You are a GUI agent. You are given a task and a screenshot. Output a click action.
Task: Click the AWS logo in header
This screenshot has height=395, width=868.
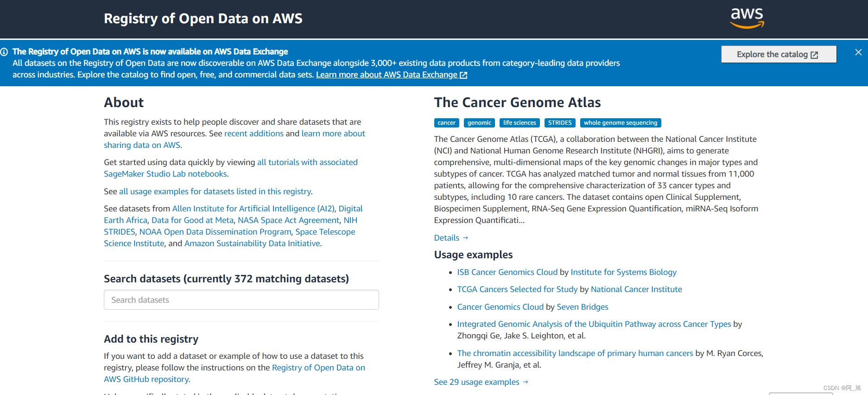[747, 19]
